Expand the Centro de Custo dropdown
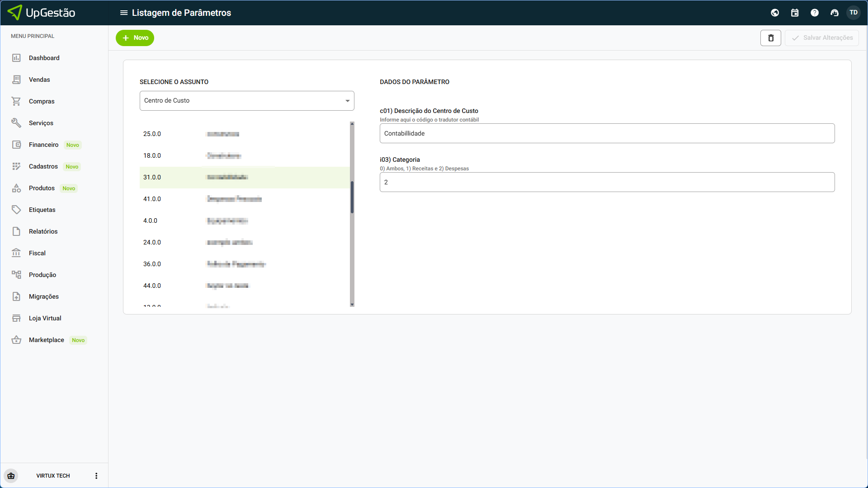This screenshot has width=868, height=488. coord(247,101)
